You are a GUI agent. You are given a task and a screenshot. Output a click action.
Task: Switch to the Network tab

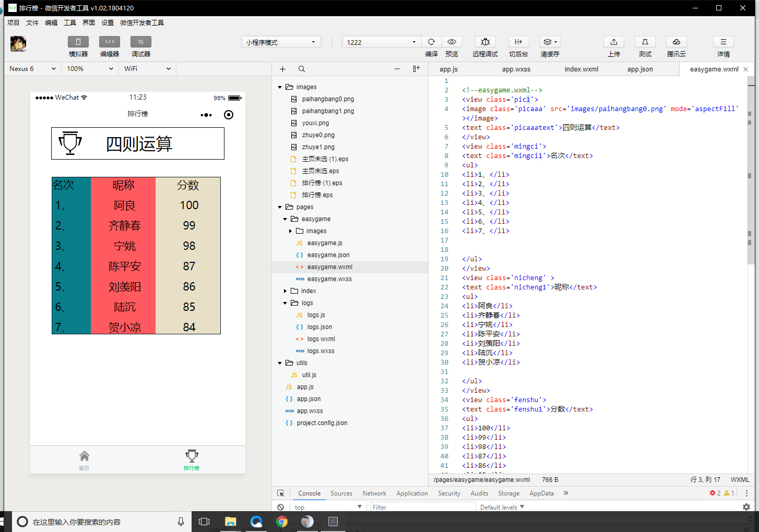tap(375, 493)
